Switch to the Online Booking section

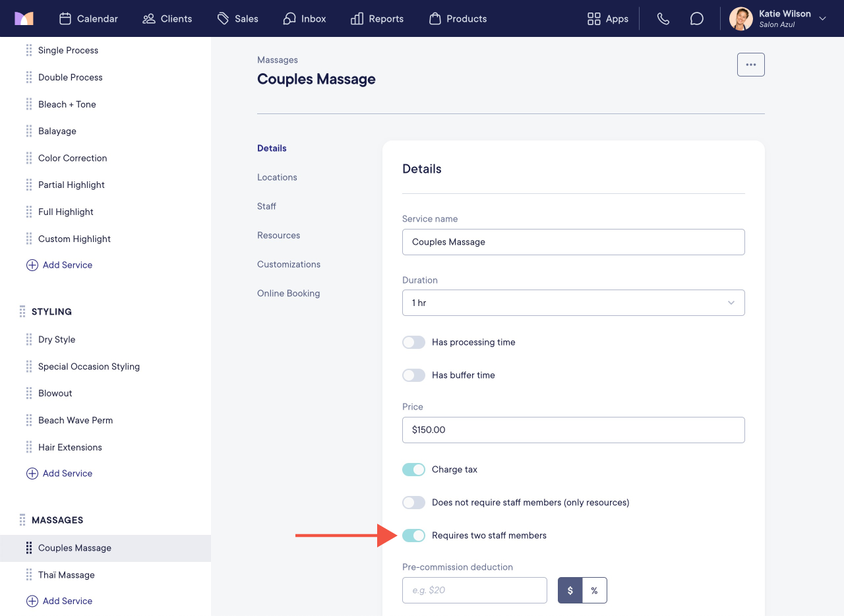point(289,293)
